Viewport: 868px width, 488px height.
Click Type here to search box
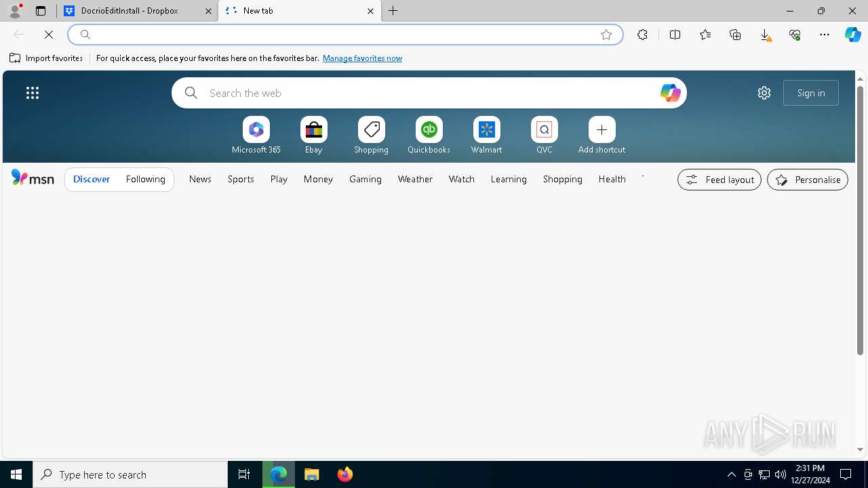pyautogui.click(x=130, y=474)
